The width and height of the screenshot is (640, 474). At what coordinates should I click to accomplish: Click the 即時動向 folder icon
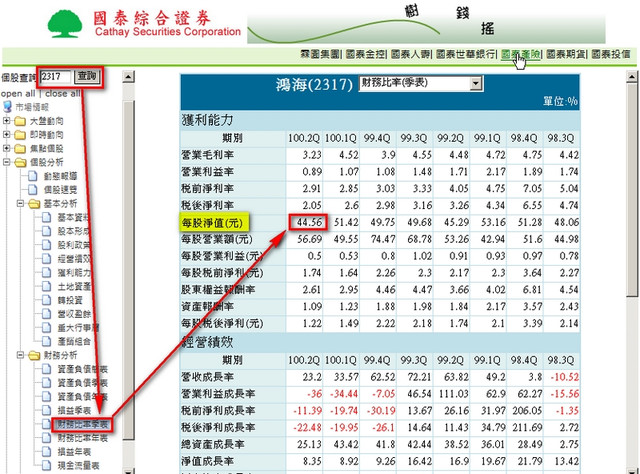(20, 135)
